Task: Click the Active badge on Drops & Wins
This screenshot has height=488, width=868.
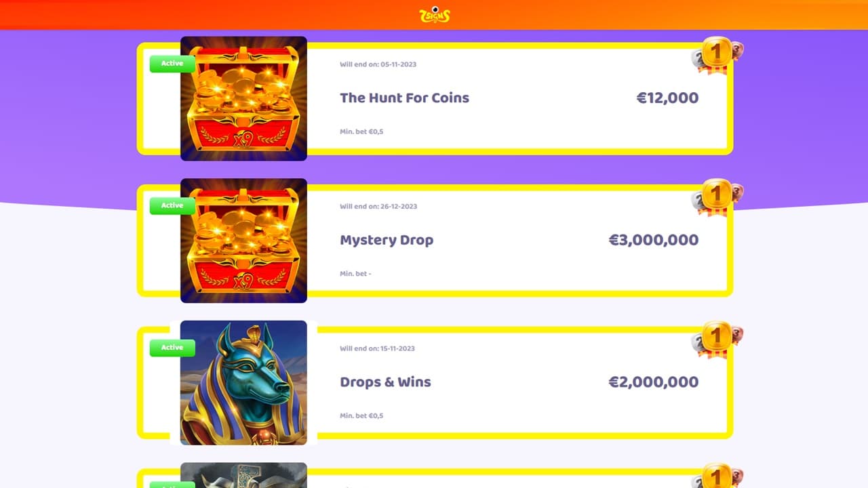Action: tap(172, 348)
